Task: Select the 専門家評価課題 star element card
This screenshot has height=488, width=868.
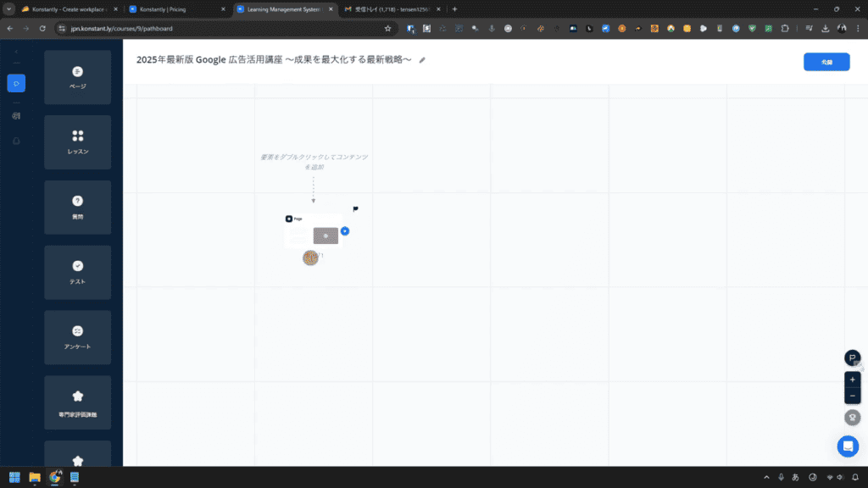Action: click(x=77, y=402)
